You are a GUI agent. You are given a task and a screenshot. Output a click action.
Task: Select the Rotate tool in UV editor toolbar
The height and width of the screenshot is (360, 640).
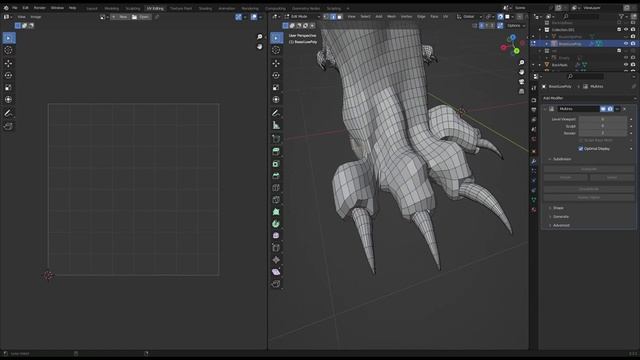point(8,76)
